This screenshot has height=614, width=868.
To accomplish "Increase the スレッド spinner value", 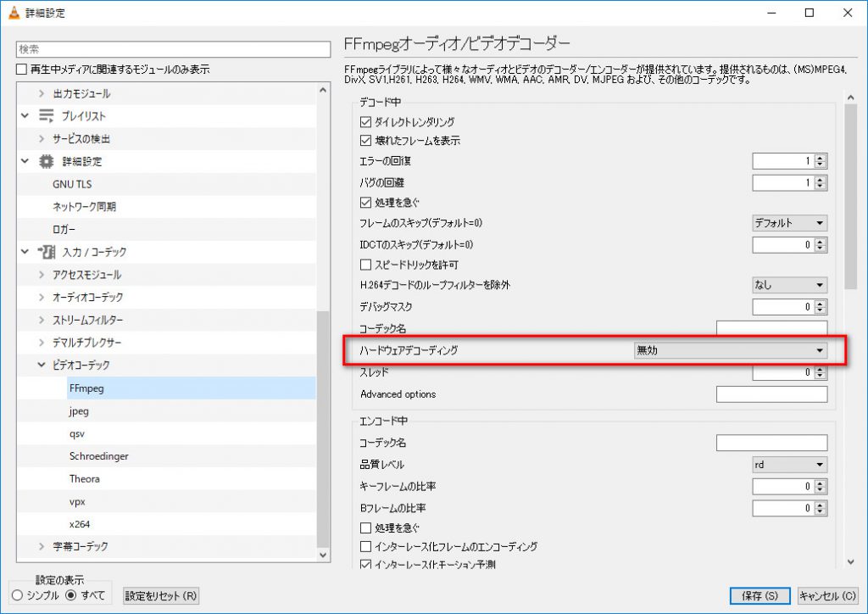I will click(x=821, y=369).
